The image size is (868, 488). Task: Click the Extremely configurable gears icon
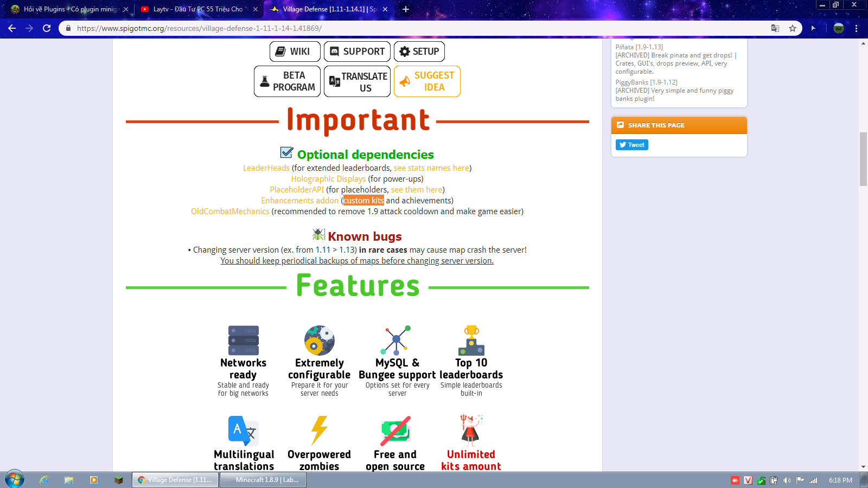(320, 341)
